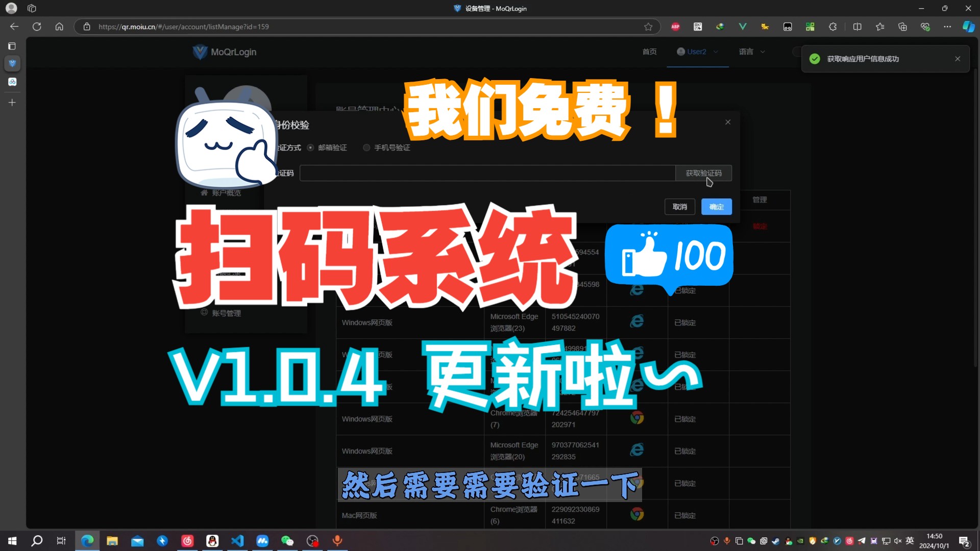Viewport: 980px width, 551px height.
Task: View site information lock icon
Action: [87, 27]
